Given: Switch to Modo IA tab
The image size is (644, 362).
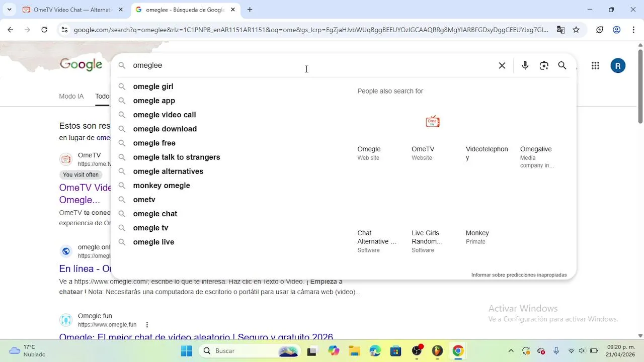Looking at the screenshot, I should coord(71,96).
